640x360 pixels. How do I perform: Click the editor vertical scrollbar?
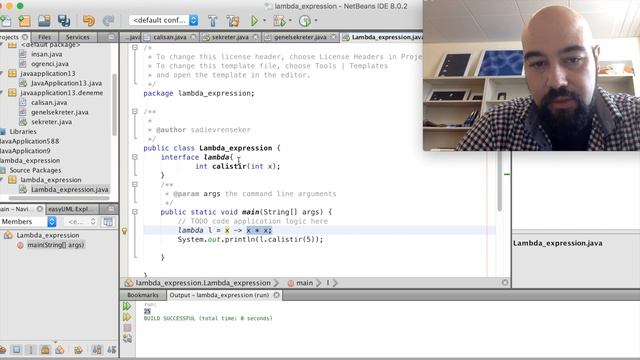(499, 180)
